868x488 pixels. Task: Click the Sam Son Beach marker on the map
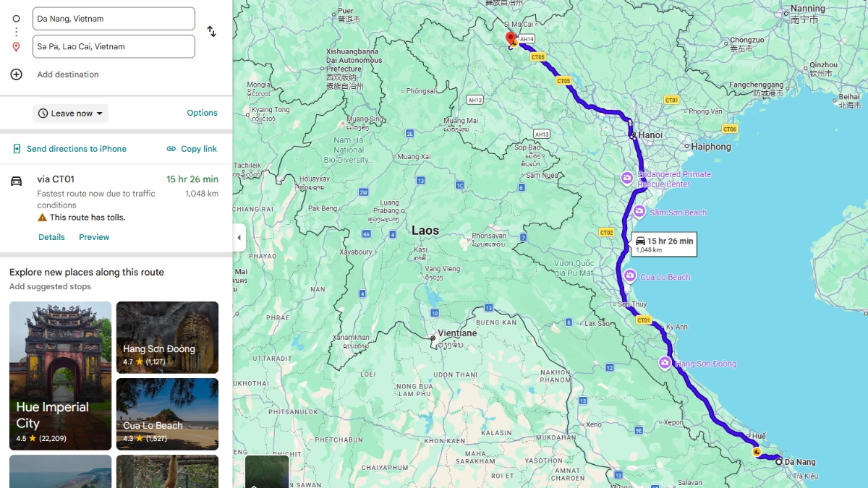[x=639, y=211]
